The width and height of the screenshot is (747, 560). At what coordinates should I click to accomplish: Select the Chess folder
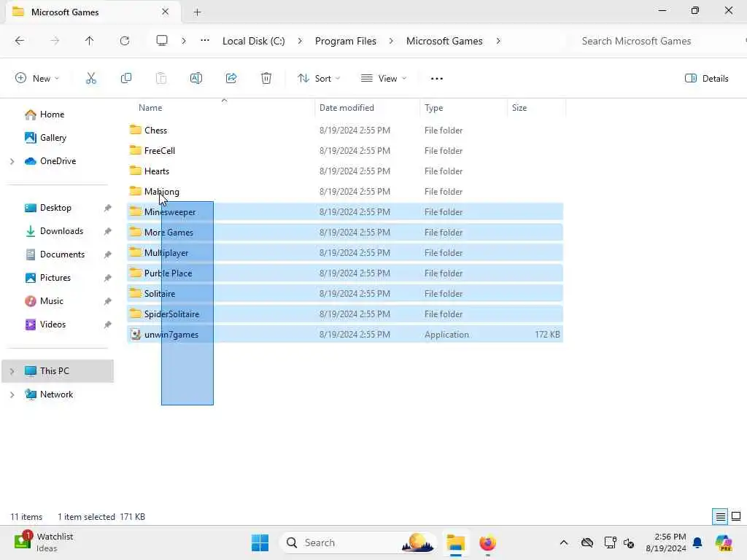345,130
